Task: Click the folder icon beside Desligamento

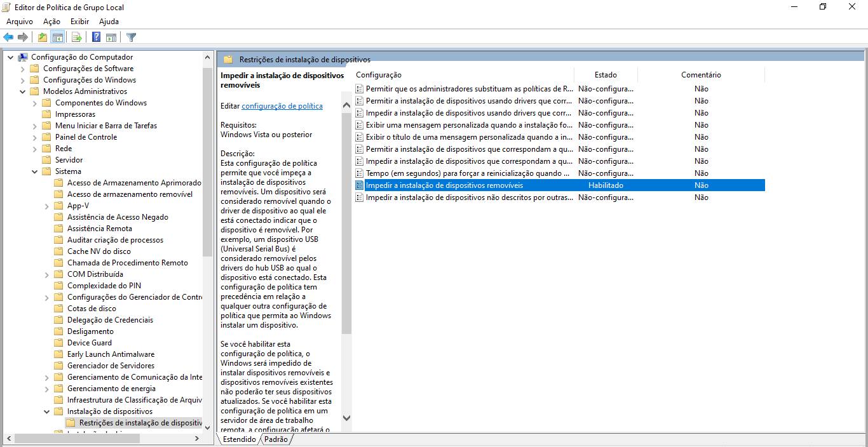Action: [x=58, y=331]
